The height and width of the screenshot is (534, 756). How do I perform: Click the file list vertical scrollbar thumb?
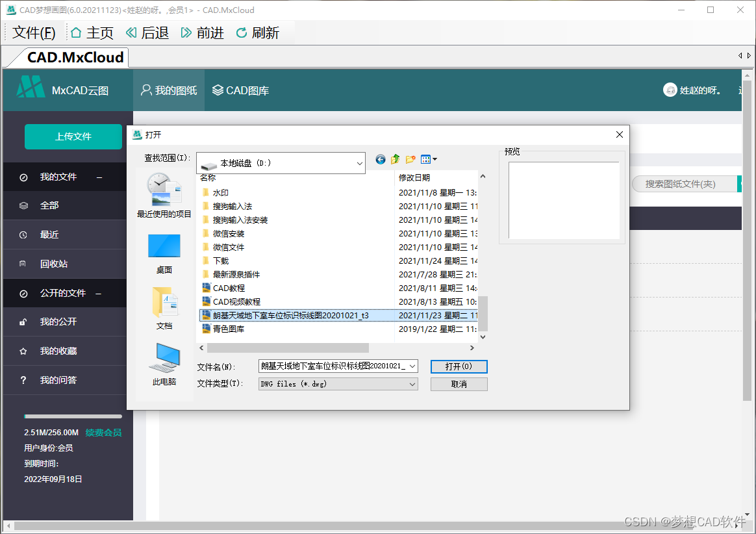point(483,313)
